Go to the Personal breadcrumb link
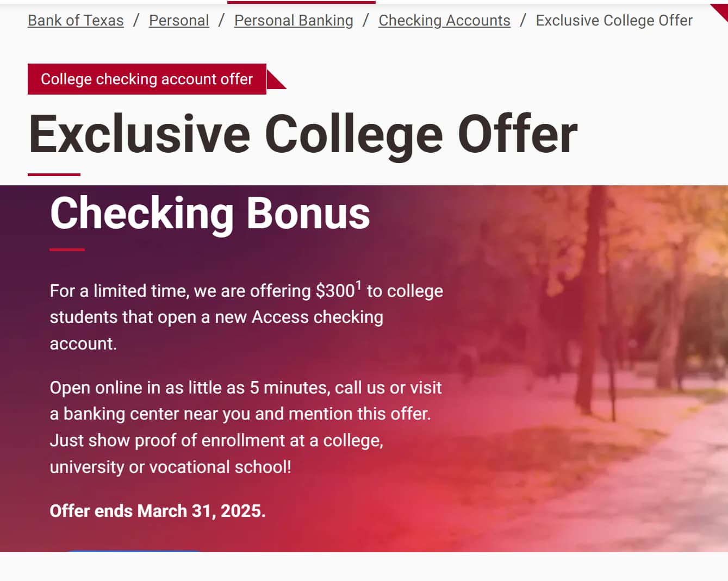Viewport: 728px width, 581px height. coord(179,21)
